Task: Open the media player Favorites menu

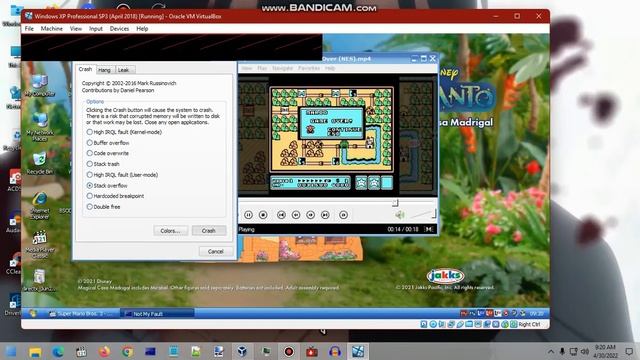Action: (x=309, y=68)
